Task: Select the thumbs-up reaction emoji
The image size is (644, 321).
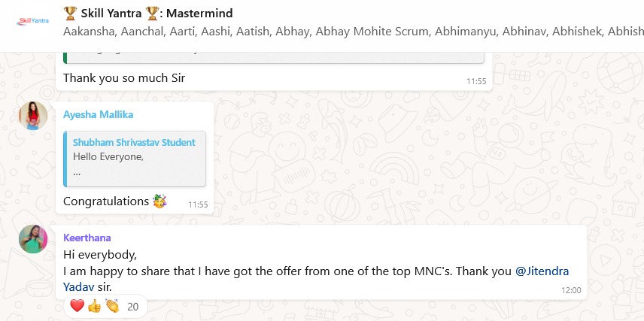Action: (x=94, y=306)
